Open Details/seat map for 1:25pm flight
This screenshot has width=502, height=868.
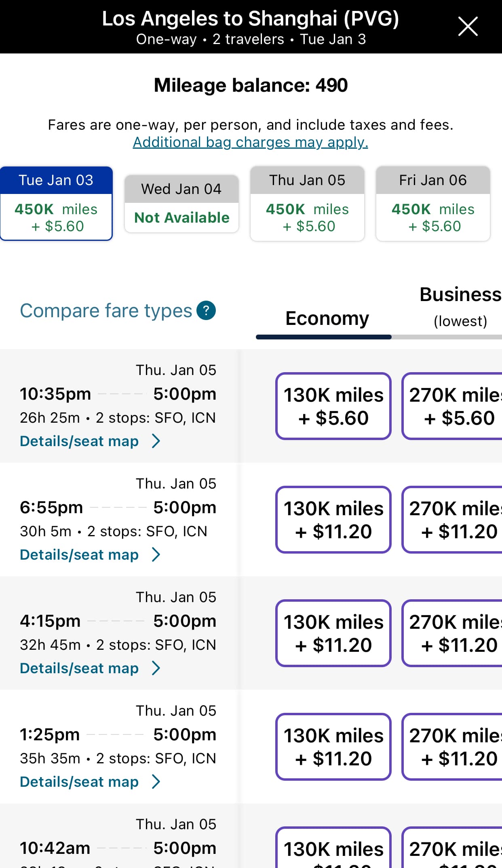coord(80,782)
